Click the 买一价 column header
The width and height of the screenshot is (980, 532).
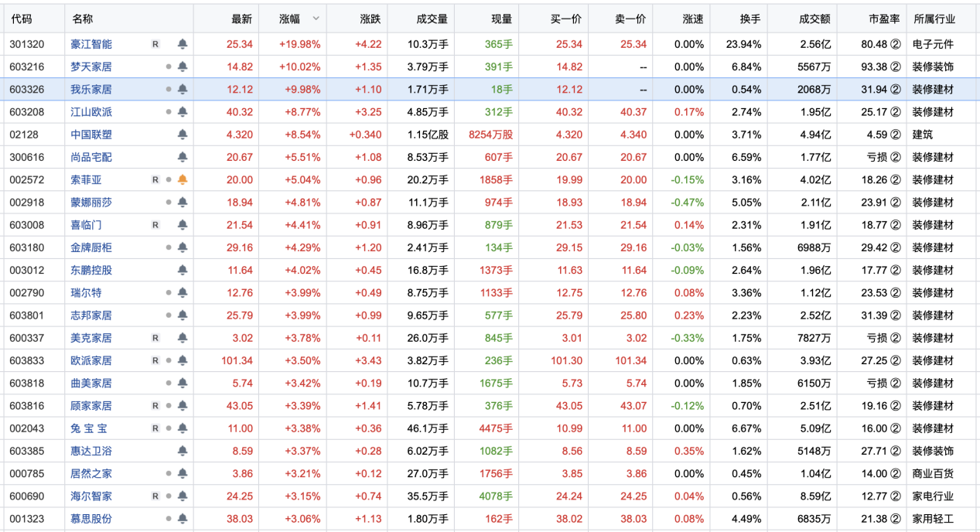point(566,18)
